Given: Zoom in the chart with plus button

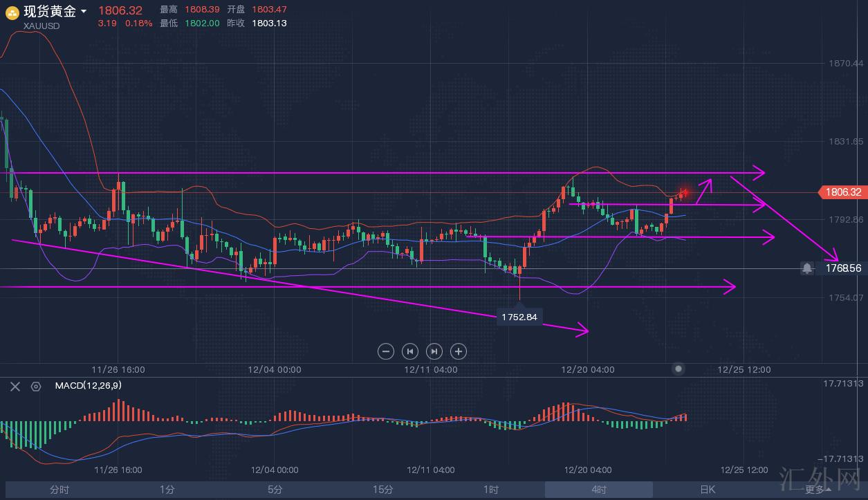Looking at the screenshot, I should pyautogui.click(x=459, y=351).
